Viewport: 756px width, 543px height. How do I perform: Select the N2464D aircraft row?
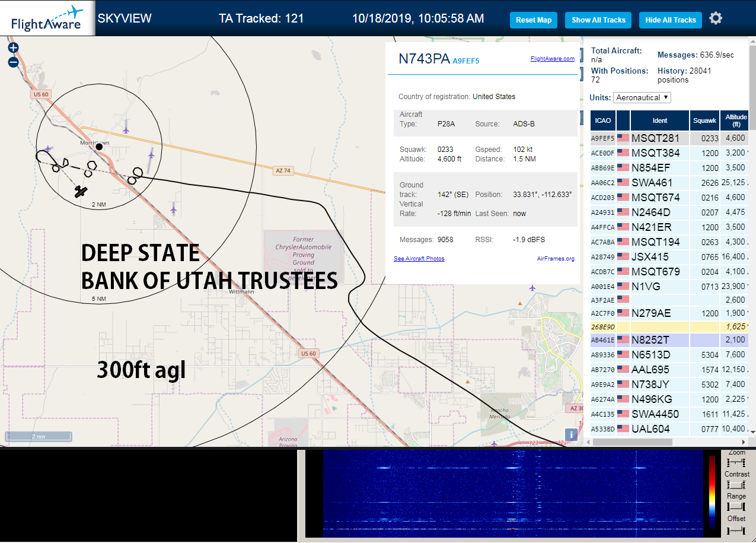coord(669,212)
